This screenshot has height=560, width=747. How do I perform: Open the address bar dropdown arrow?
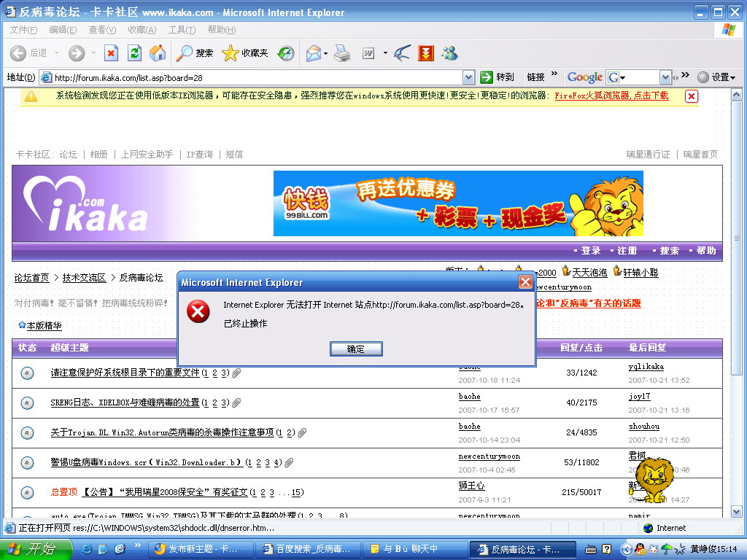click(468, 77)
